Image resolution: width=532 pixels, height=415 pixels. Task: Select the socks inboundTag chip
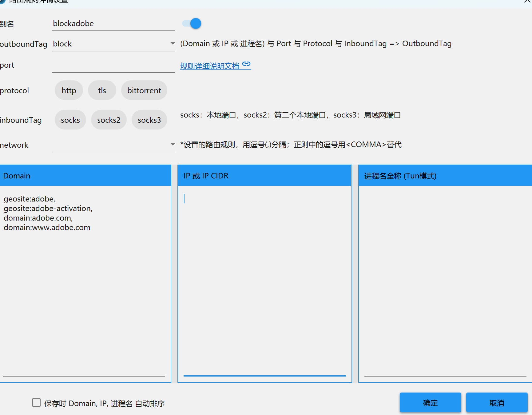pyautogui.click(x=70, y=120)
